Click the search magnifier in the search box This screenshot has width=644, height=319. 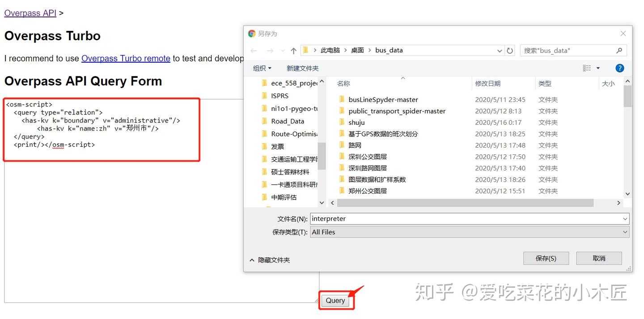pos(619,50)
